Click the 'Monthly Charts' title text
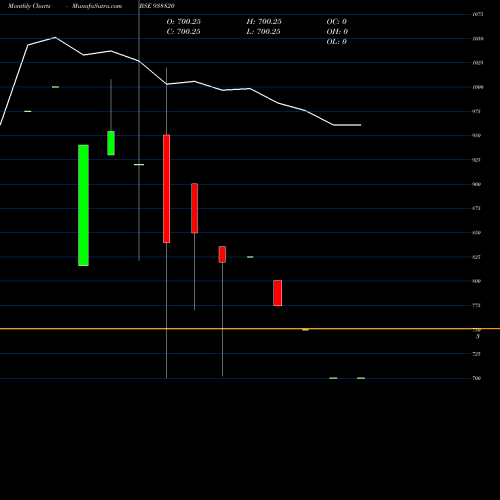Image resolution: width=500 pixels, height=500 pixels. tap(29, 6)
